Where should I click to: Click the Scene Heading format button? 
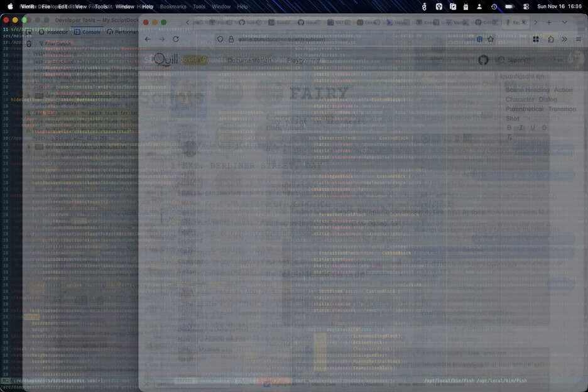point(527,90)
